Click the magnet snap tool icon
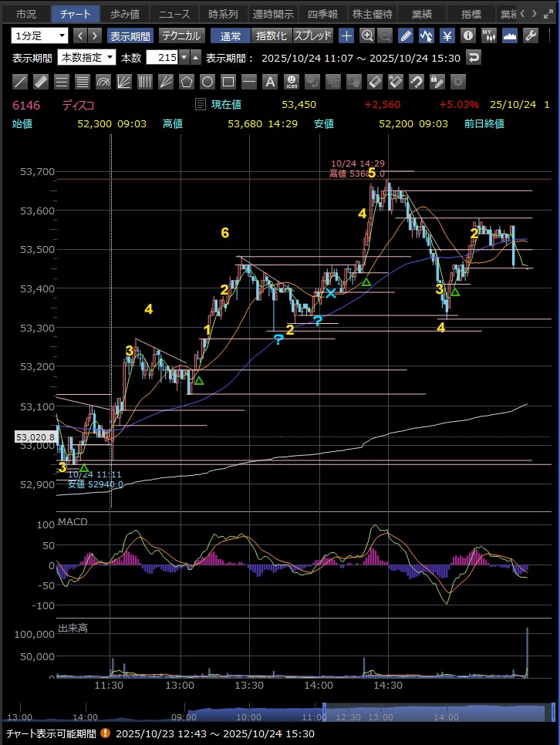Image resolution: width=560 pixels, height=745 pixels. pyautogui.click(x=416, y=82)
